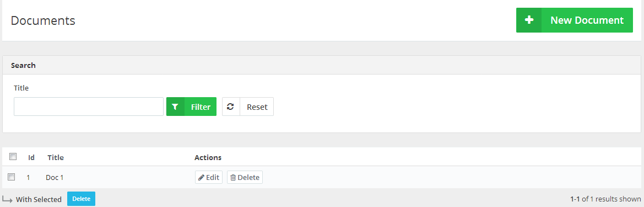
Task: Click the trash icon in Doc 1 row
Action: coord(233,177)
